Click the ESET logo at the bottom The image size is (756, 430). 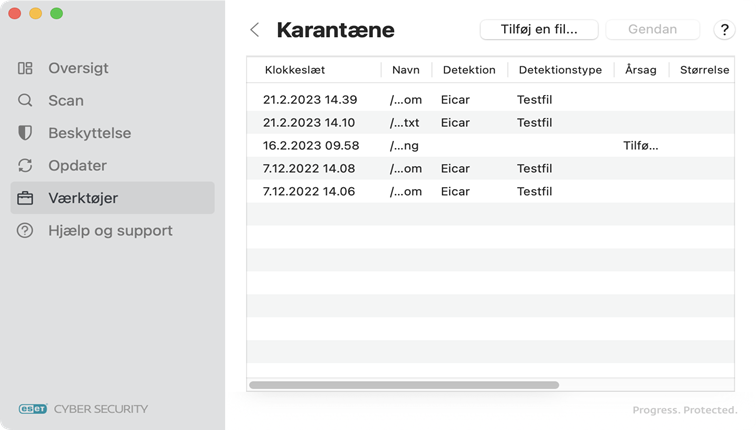[x=33, y=409]
